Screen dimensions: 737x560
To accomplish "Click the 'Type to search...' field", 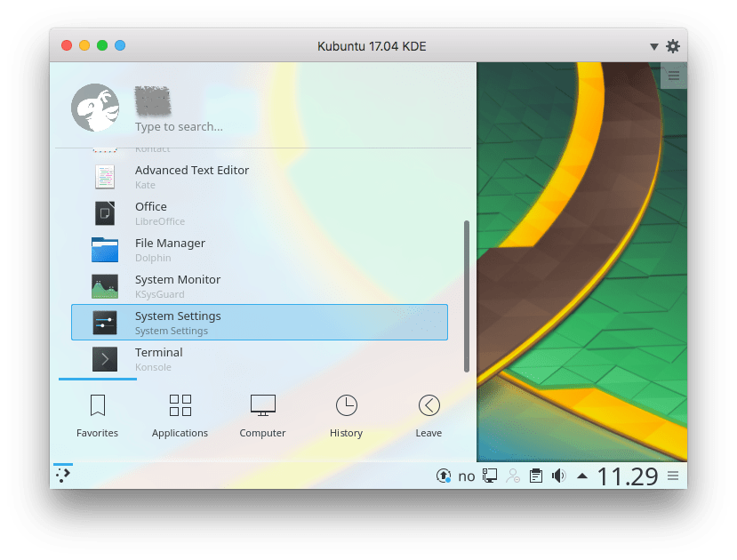I will pyautogui.click(x=179, y=127).
